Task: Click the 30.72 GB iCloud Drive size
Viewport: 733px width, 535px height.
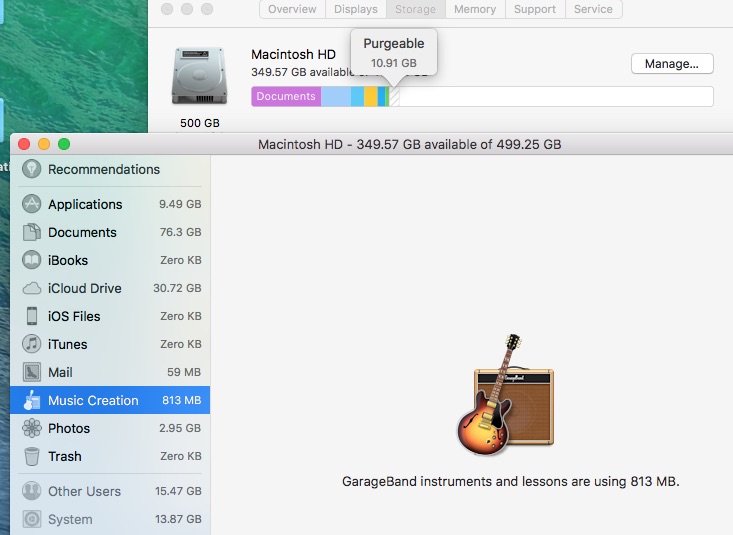Action: tap(177, 289)
